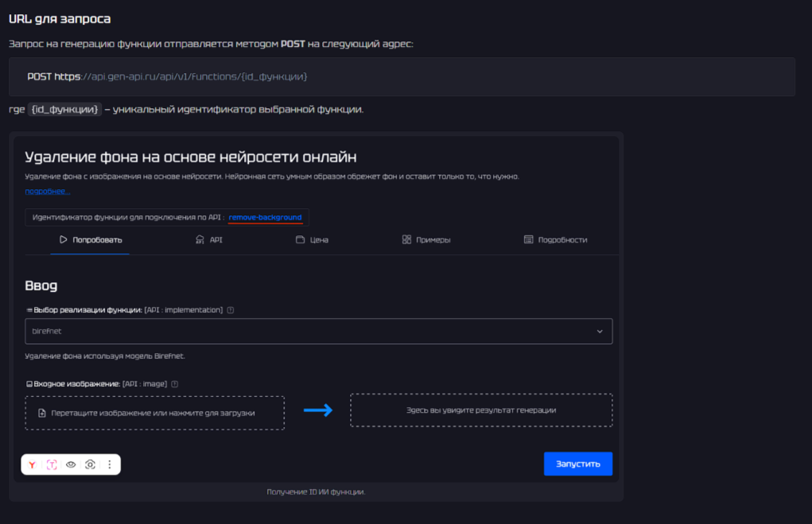The width and height of the screenshot is (812, 524).
Task: Click the blue arrow between image boxes
Action: tap(317, 410)
